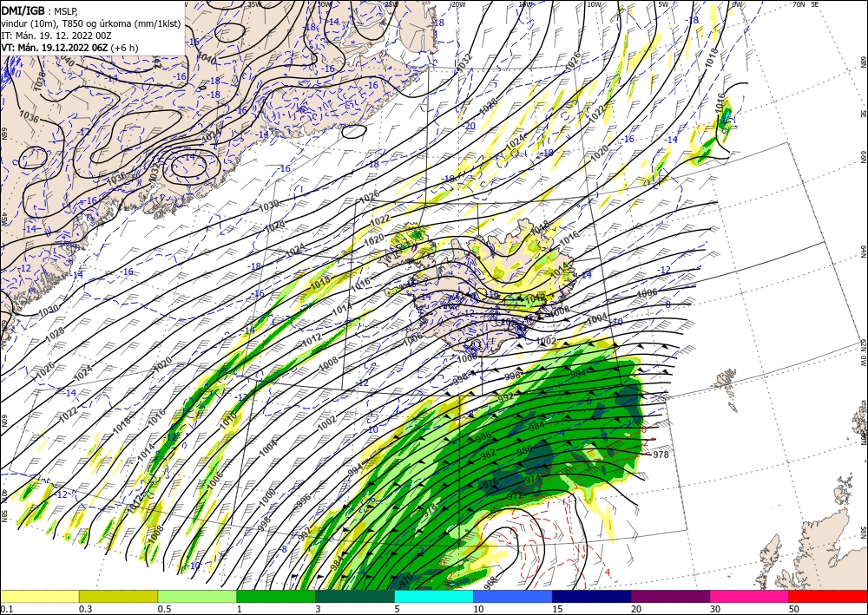Select the green 1–3 mm legend swatch
Viewport: 868px width, 615px height.
[x=276, y=596]
